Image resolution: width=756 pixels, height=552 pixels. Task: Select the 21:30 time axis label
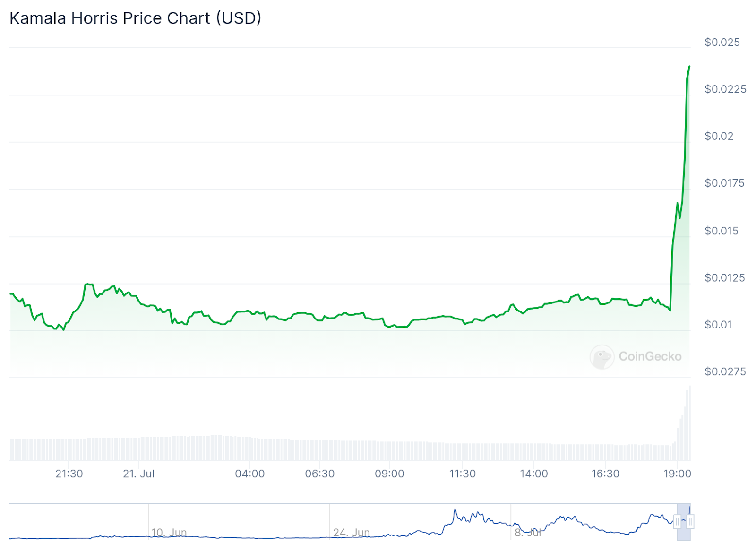tap(69, 474)
